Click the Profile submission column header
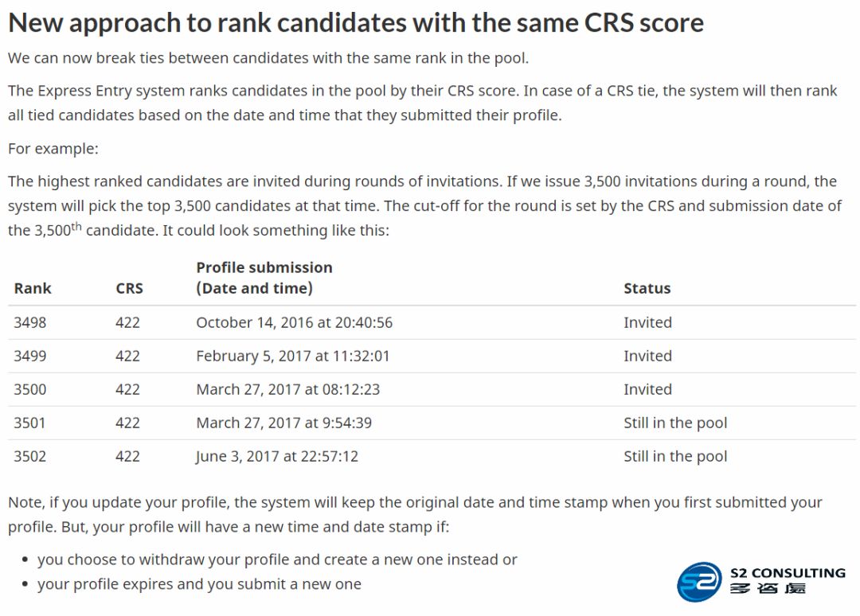The width and height of the screenshot is (860, 616). [264, 278]
